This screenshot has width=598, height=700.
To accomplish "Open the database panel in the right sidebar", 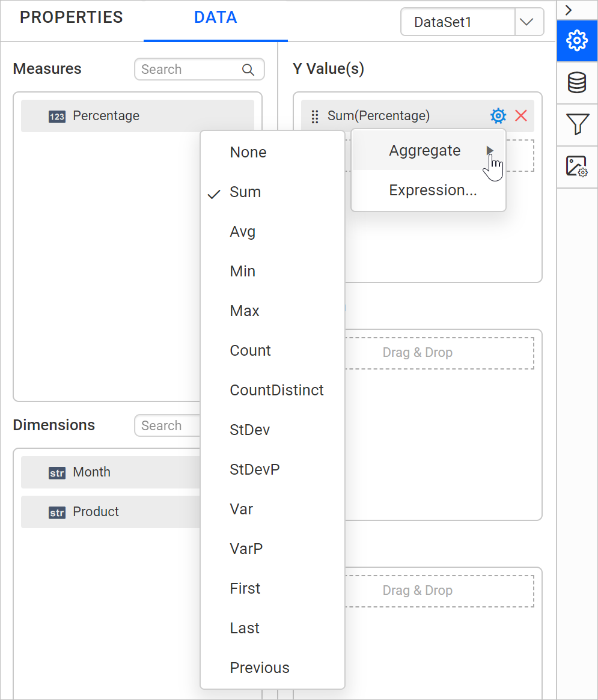I will 577,83.
